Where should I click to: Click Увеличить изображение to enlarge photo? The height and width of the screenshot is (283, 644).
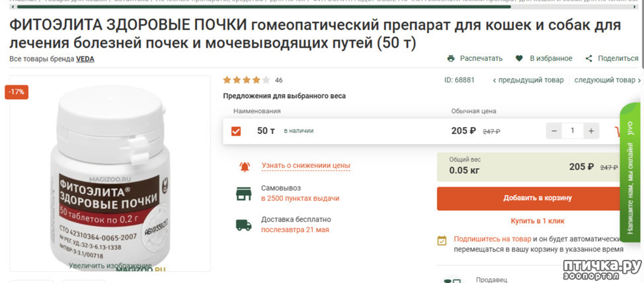[110, 266]
